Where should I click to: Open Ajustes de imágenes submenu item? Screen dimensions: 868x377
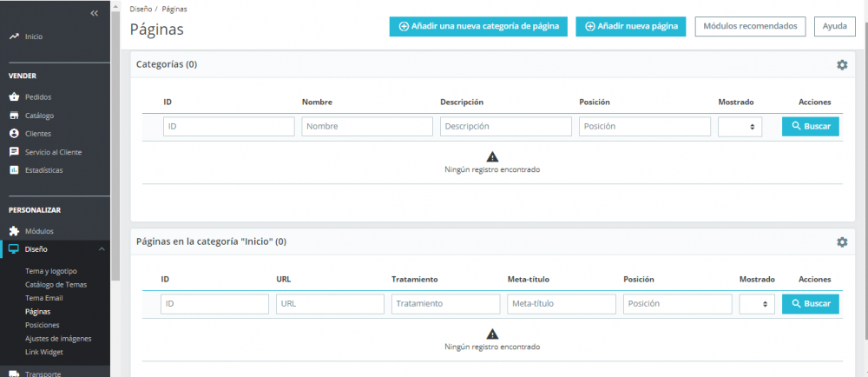coord(58,338)
